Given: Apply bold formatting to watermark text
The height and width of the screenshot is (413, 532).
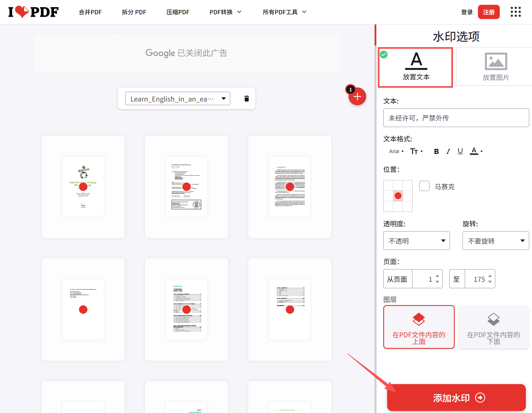Looking at the screenshot, I should 436,151.
